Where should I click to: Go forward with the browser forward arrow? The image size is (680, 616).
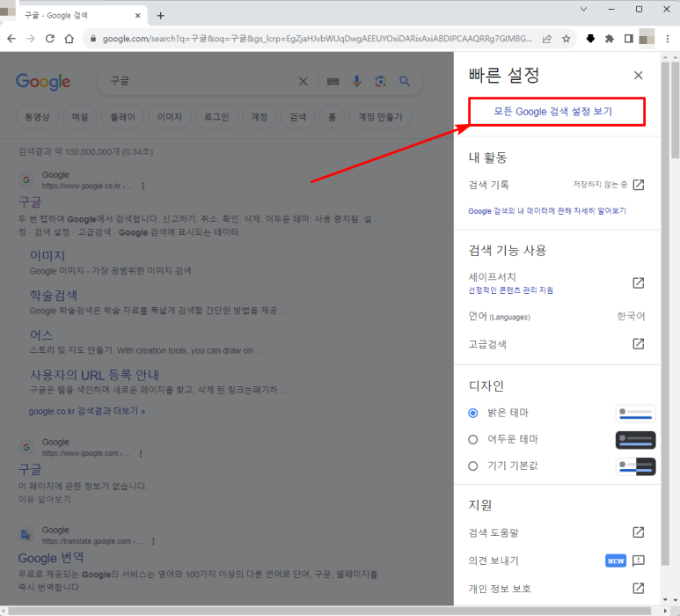coord(31,39)
